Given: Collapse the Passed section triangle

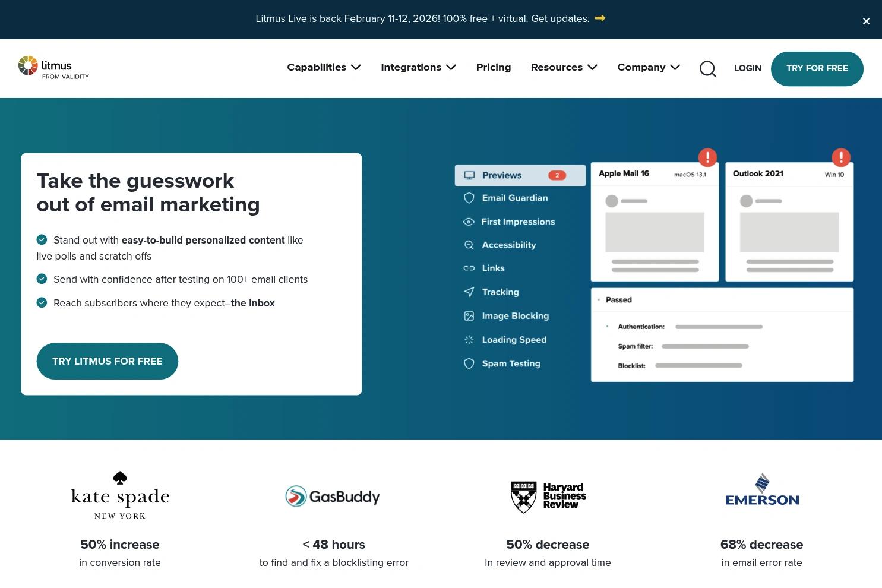Looking at the screenshot, I should pos(599,300).
